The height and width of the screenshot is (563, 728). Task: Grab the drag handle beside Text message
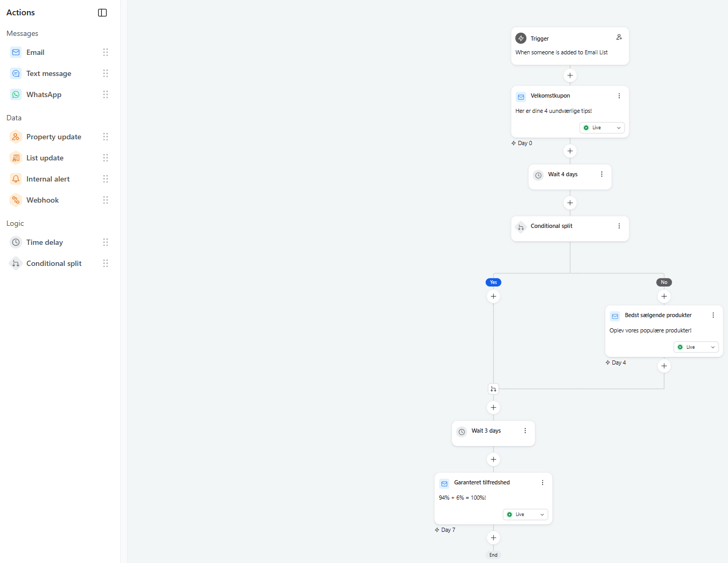(106, 73)
